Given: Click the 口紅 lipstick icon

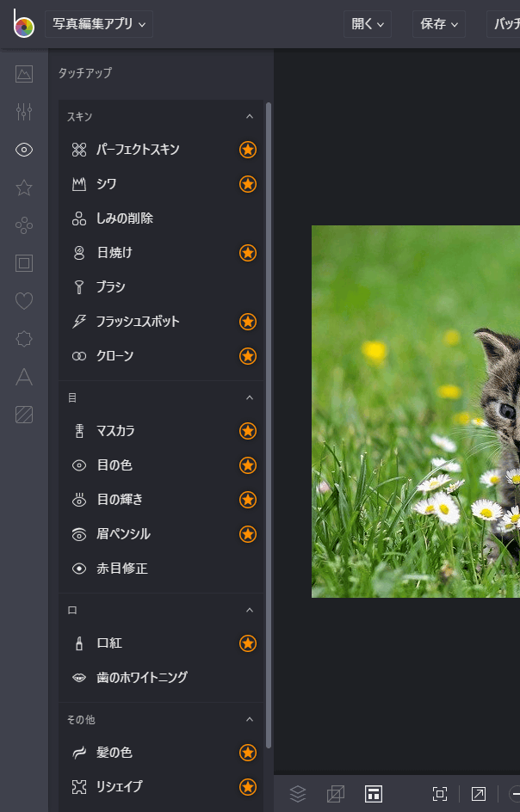Looking at the screenshot, I should tap(79, 643).
